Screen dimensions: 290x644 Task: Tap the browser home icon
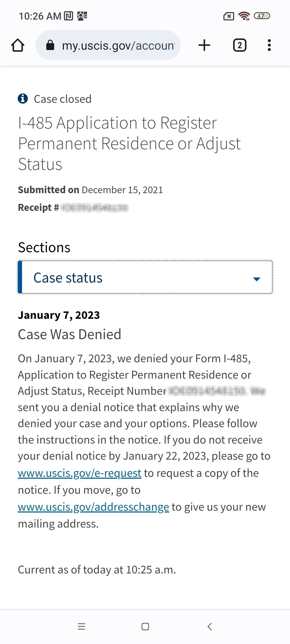[18, 45]
